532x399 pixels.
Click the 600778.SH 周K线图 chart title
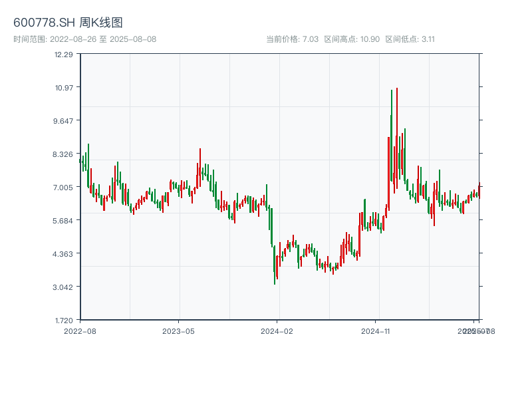pos(68,23)
